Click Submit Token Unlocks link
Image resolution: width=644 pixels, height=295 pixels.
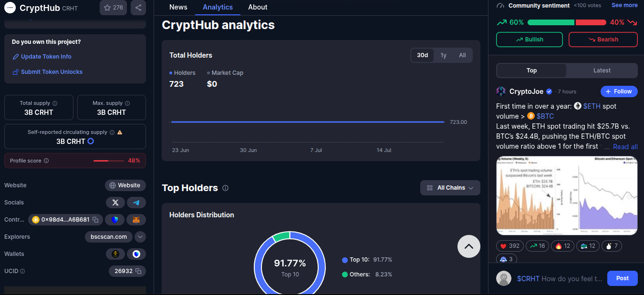[x=47, y=72]
